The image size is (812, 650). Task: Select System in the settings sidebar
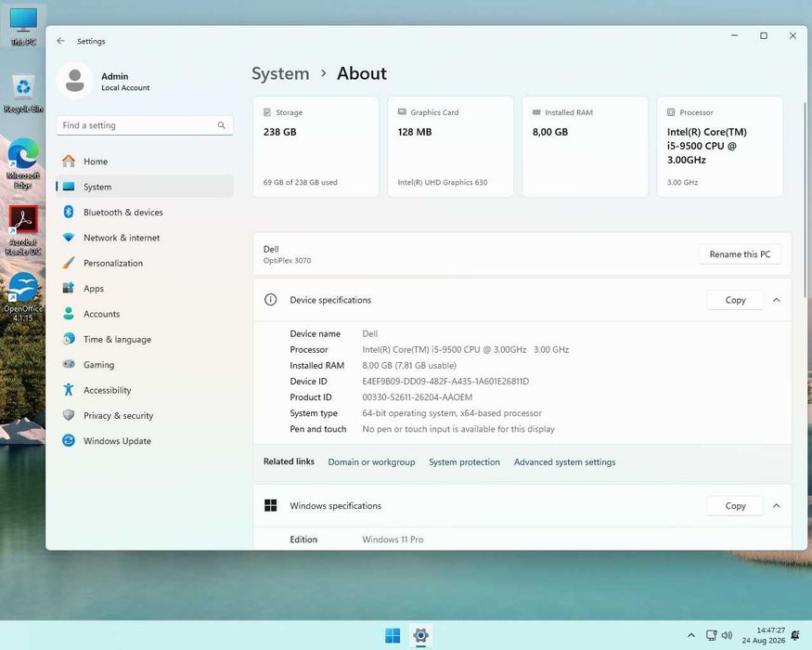pos(145,187)
